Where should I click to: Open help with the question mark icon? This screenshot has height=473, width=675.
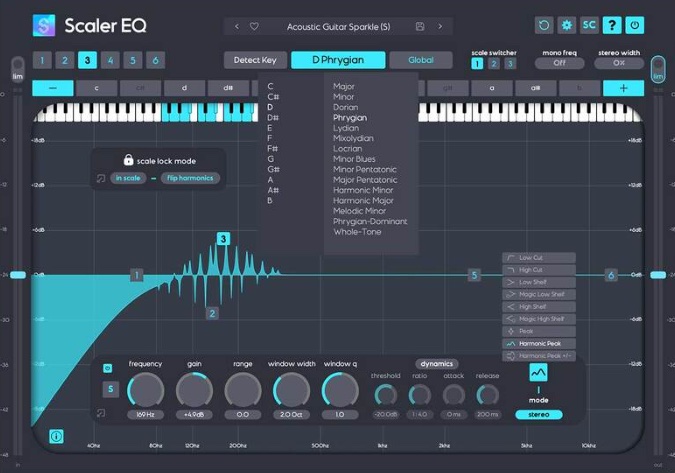pyautogui.click(x=612, y=25)
